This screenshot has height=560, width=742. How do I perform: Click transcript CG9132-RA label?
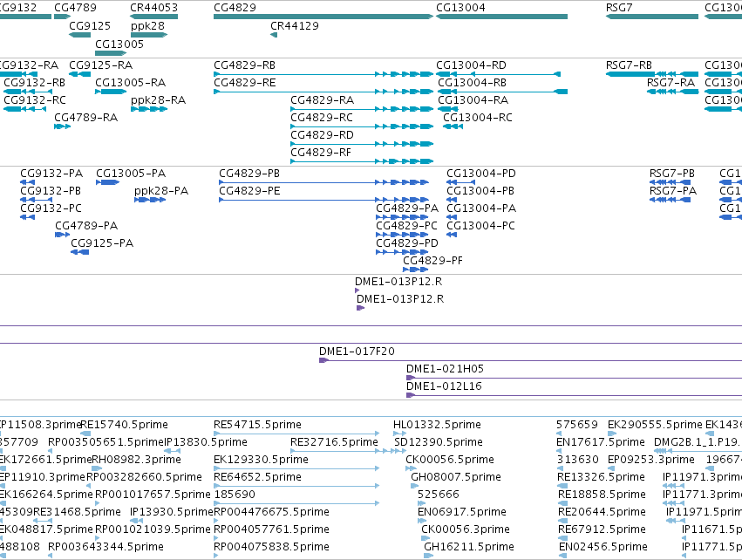point(29,65)
